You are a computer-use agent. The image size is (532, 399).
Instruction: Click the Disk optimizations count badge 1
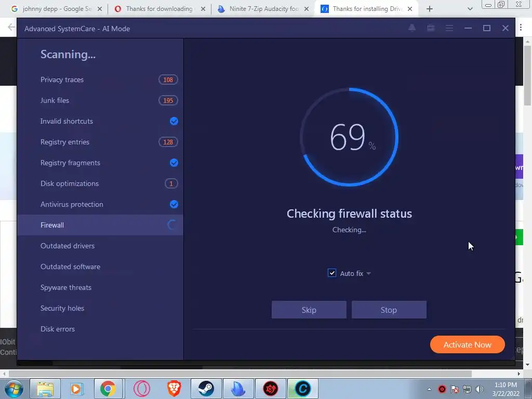pyautogui.click(x=171, y=183)
